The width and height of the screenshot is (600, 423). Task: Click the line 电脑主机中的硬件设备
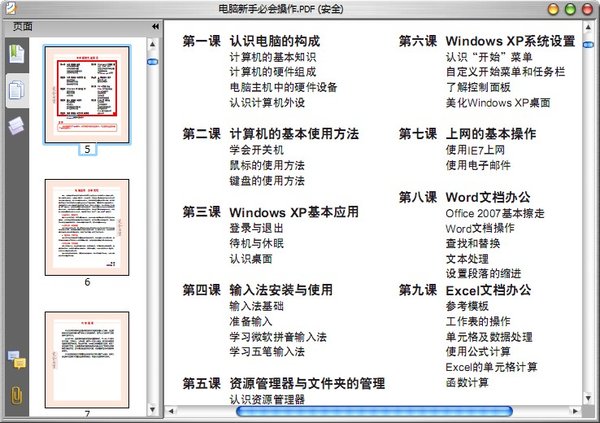pos(283,87)
